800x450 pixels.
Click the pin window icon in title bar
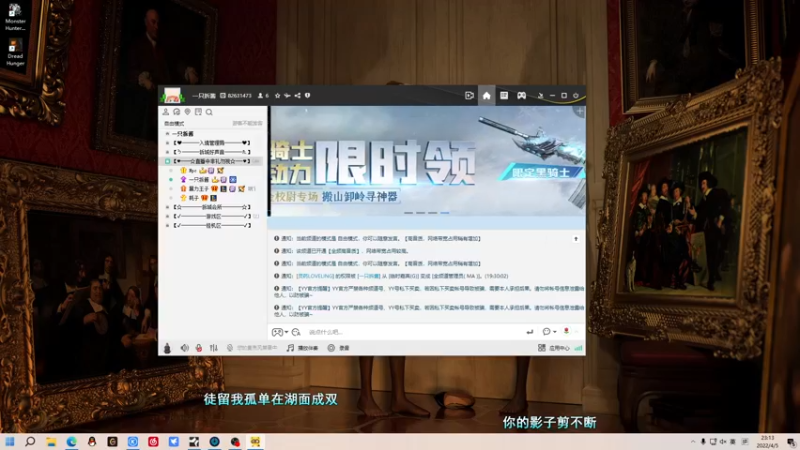[x=540, y=95]
